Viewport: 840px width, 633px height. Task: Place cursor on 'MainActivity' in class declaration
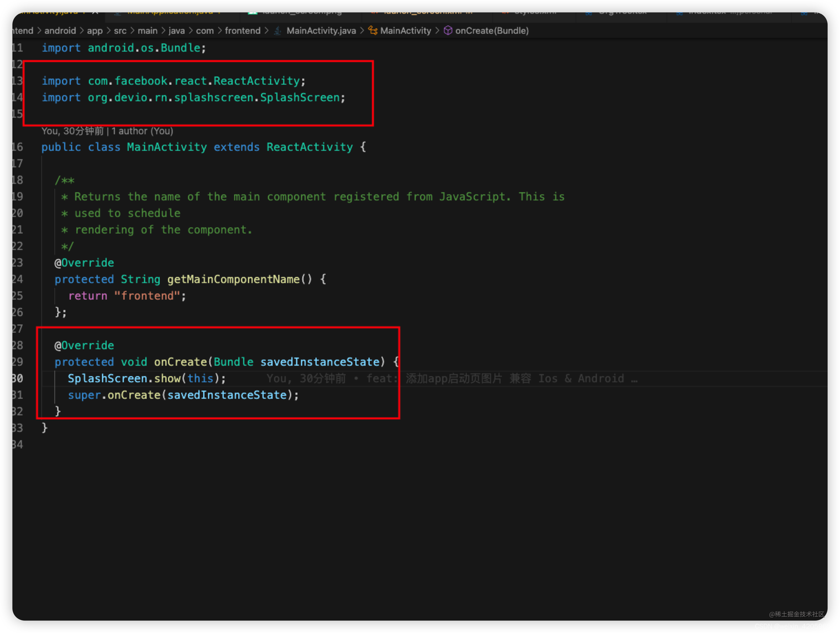pyautogui.click(x=167, y=147)
